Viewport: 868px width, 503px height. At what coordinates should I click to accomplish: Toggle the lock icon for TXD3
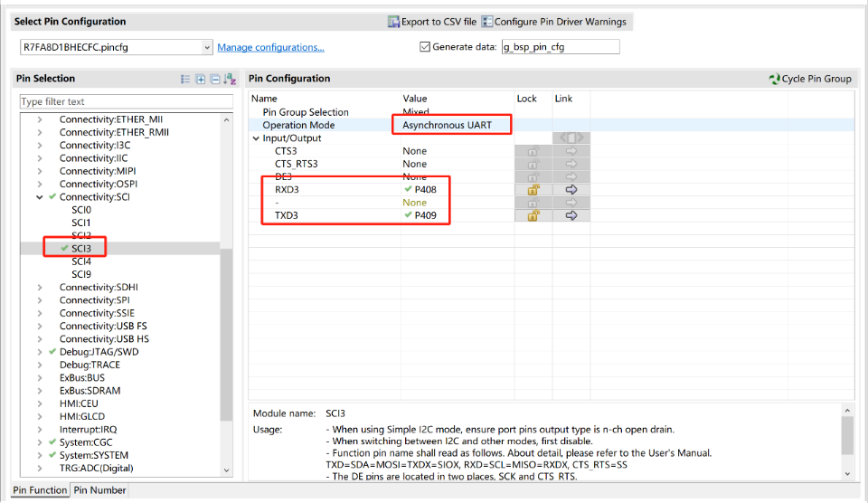(x=533, y=215)
